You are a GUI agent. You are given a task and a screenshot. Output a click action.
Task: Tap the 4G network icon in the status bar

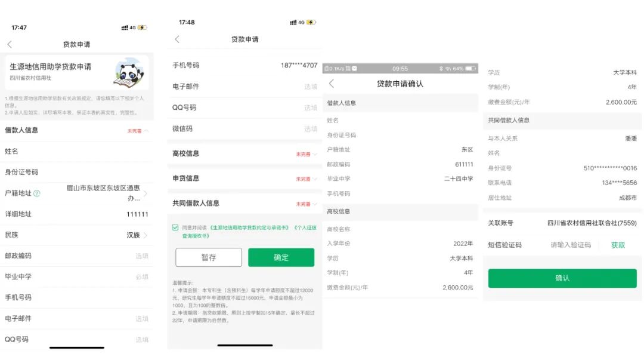(x=132, y=27)
